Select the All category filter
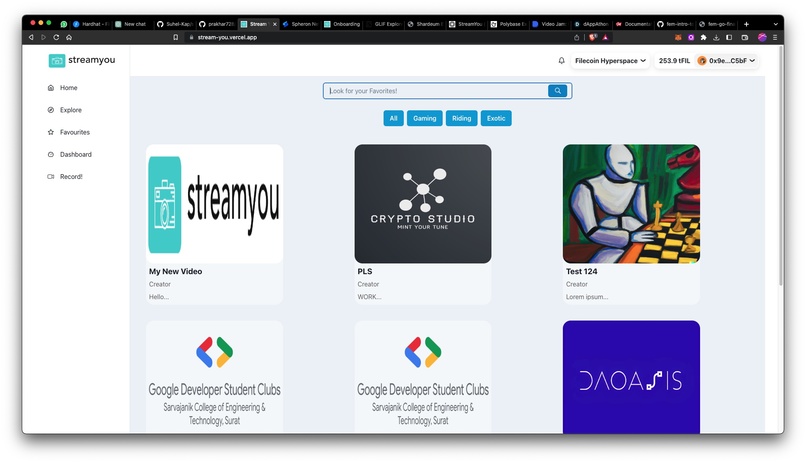806x463 pixels. click(x=393, y=118)
